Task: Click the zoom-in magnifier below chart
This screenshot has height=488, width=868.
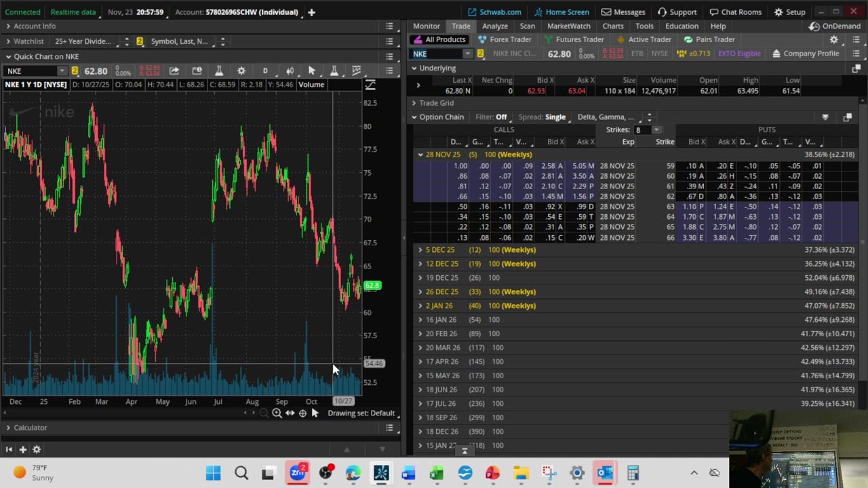Action: pos(277,413)
